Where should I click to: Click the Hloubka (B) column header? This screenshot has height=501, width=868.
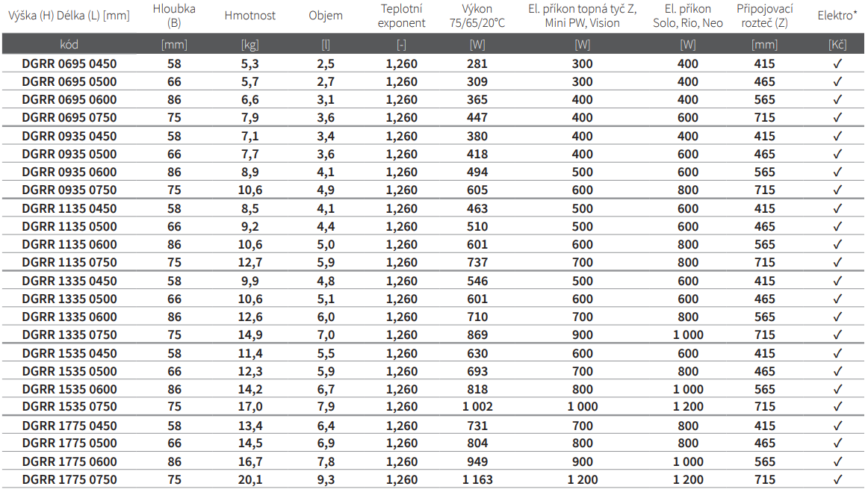[x=174, y=16]
